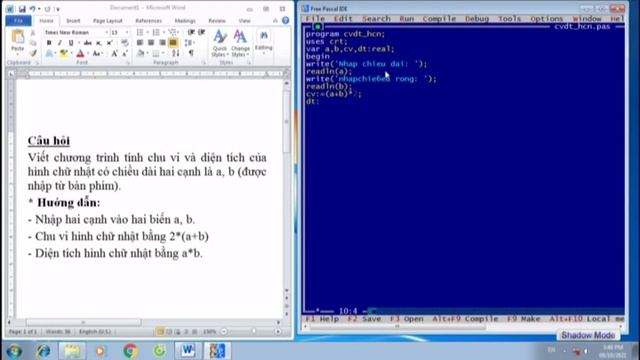The height and width of the screenshot is (360, 640).
Task: Click the Shading paint bucket icon
Action: pos(141,53)
